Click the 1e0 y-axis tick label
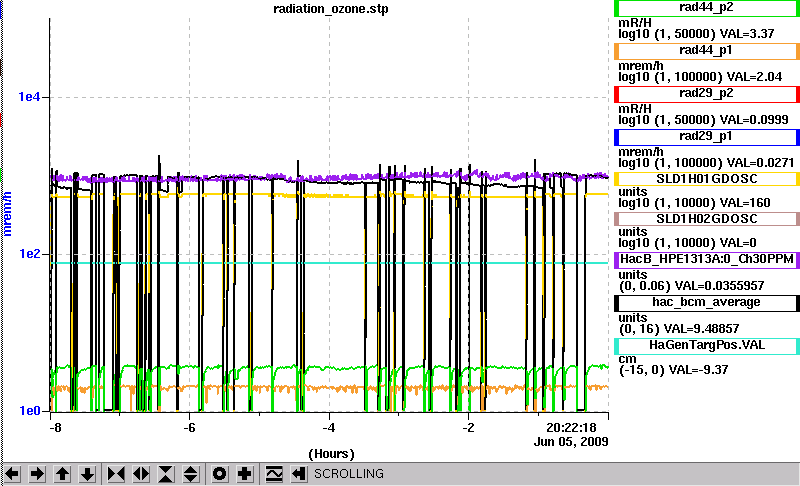800x486 pixels. pyautogui.click(x=29, y=411)
